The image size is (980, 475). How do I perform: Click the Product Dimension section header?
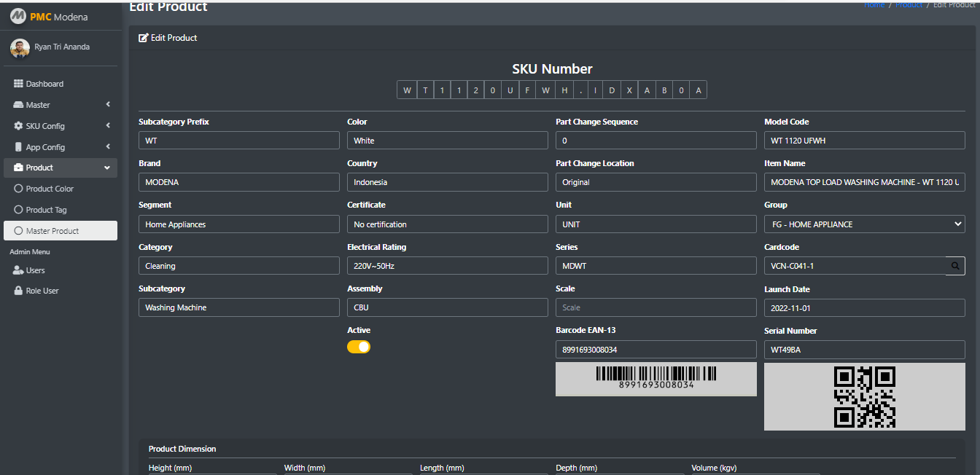coord(182,449)
